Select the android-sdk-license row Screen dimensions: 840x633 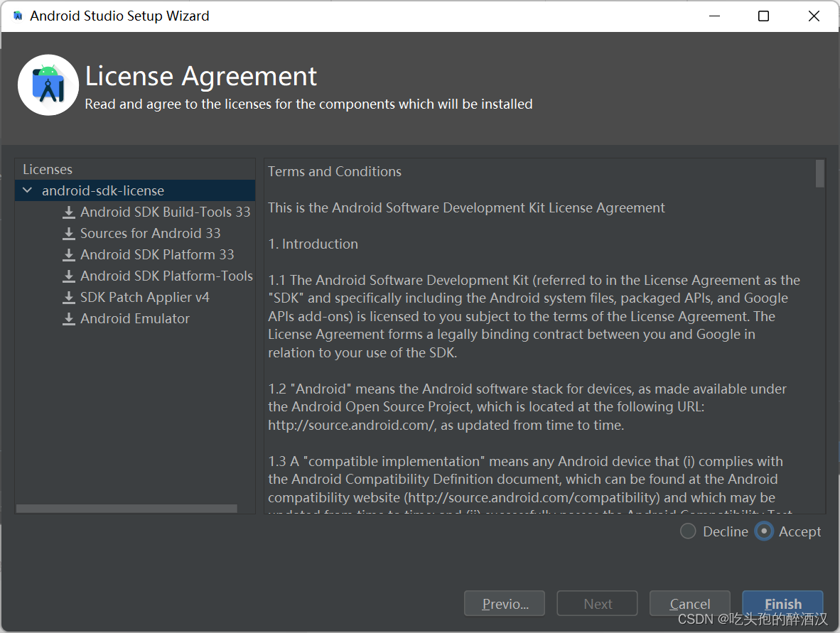[x=135, y=190]
